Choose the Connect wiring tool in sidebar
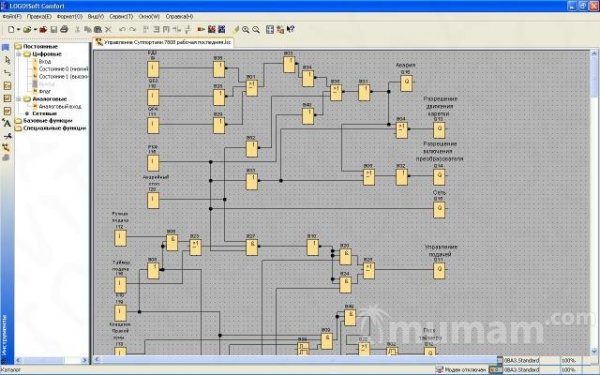Image resolution: width=600 pixels, height=375 pixels. [7, 73]
